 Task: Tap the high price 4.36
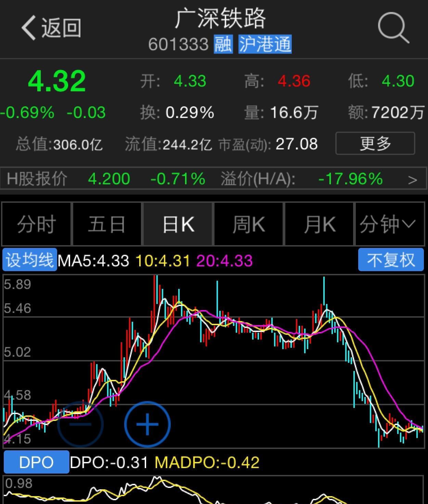tap(294, 81)
